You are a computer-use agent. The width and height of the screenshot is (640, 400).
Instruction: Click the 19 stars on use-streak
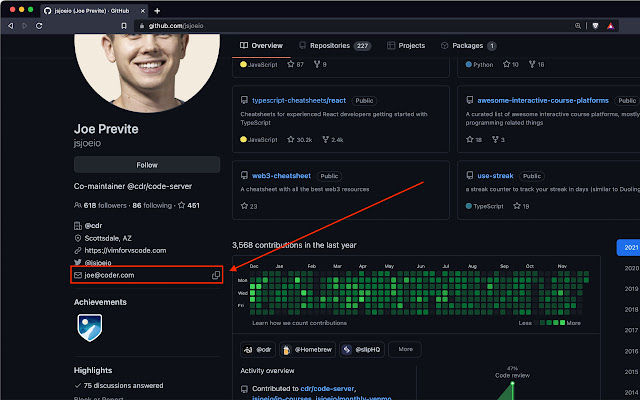tap(521, 206)
